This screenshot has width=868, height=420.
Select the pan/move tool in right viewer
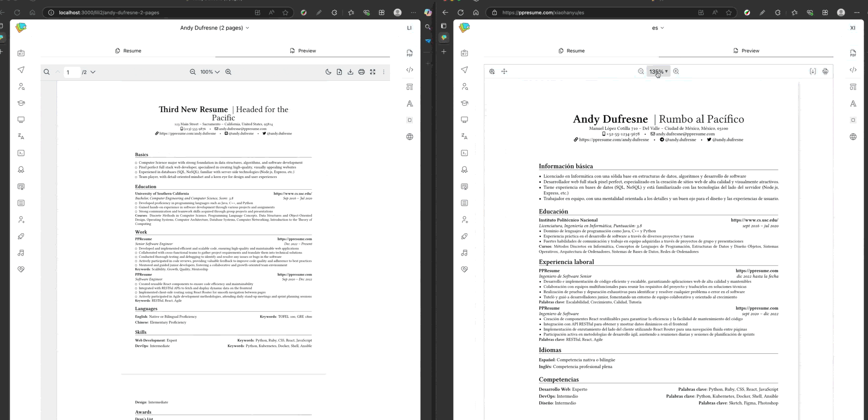coord(504,71)
